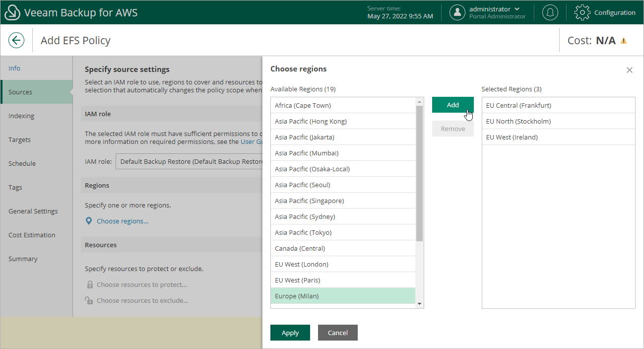
Task: Click the open-lock icon near Choose resources to exclude
Action: tap(88, 300)
